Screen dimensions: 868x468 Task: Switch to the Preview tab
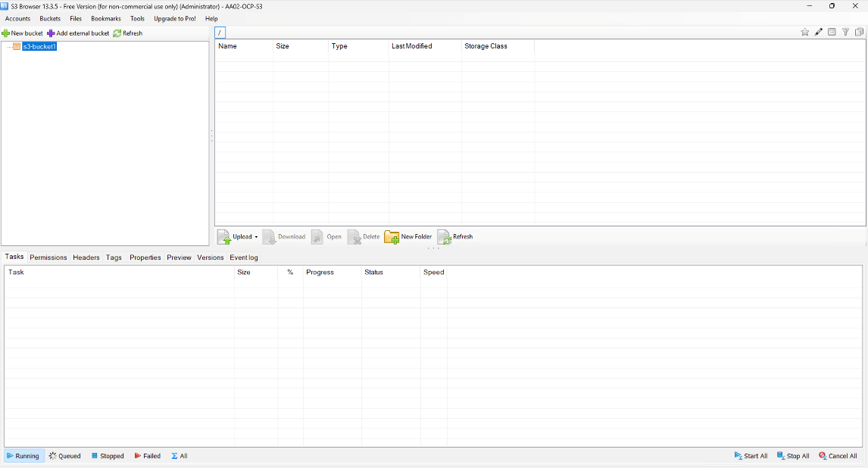click(179, 257)
